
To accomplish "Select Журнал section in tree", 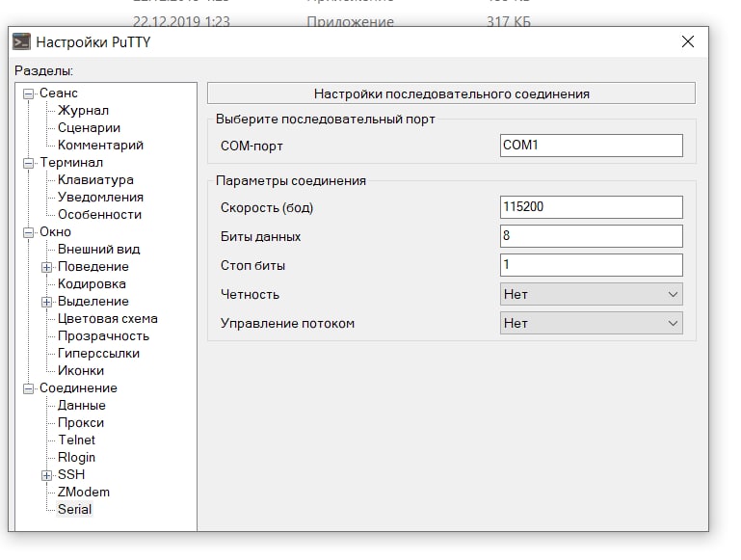I will point(83,111).
